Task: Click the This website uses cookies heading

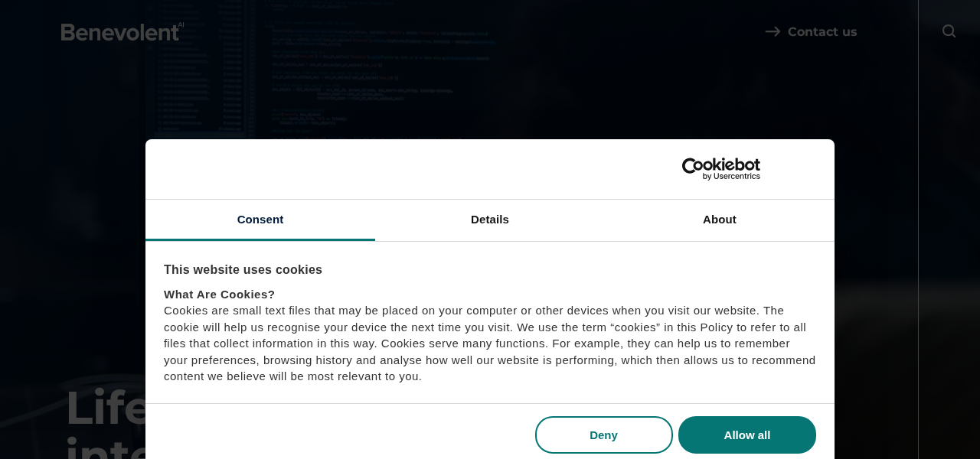Action: point(243,269)
